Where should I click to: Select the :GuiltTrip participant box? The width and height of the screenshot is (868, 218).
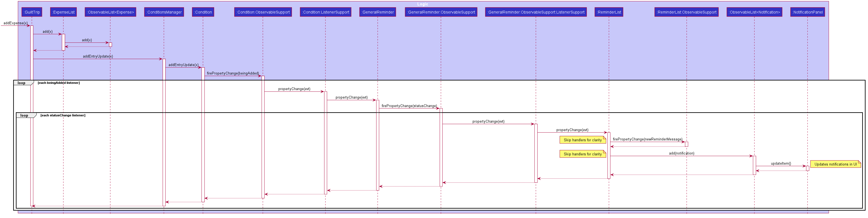pyautogui.click(x=32, y=12)
